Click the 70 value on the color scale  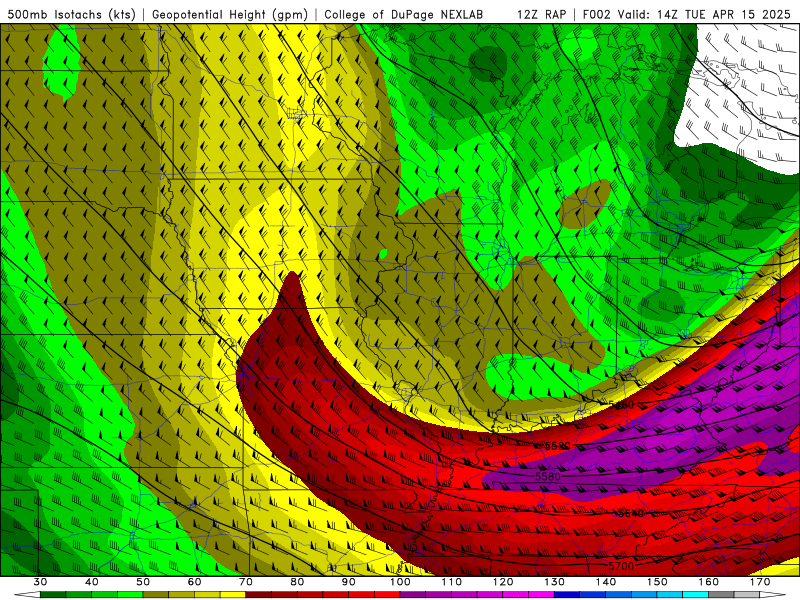coord(246,582)
